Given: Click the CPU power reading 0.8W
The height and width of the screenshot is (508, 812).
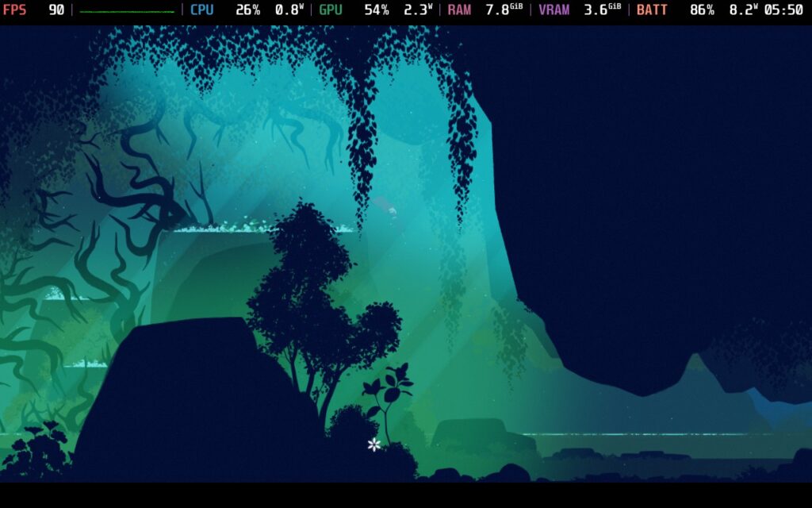Looking at the screenshot, I should tap(289, 10).
